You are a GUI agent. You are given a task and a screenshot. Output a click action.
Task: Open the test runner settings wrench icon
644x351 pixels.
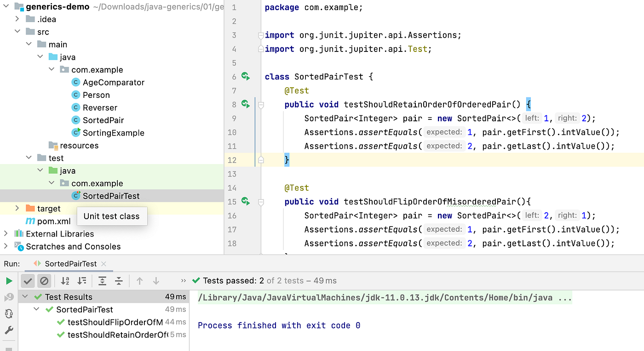coord(8,330)
